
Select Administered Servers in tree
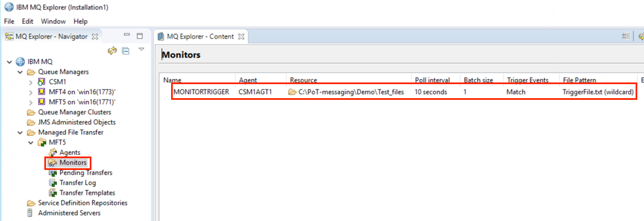click(70, 213)
